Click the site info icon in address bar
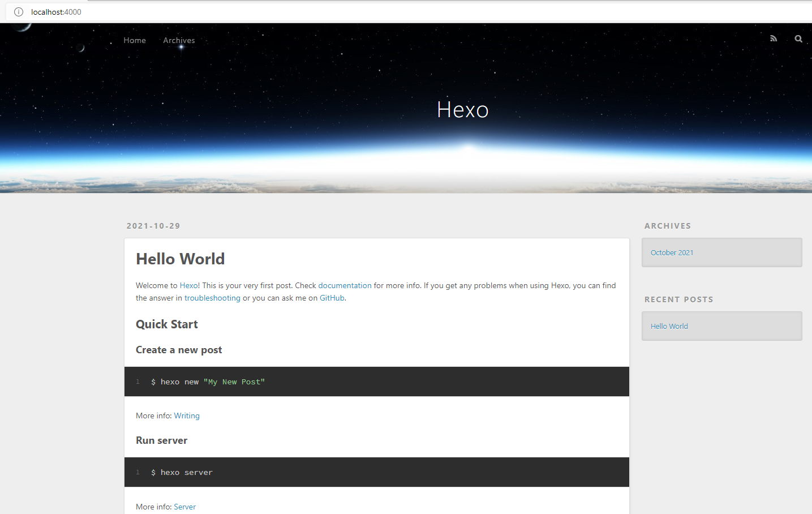Image resolution: width=812 pixels, height=514 pixels. [19, 12]
